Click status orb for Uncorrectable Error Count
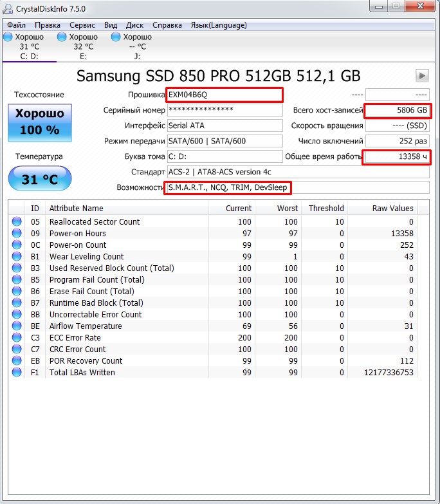 click(x=17, y=314)
